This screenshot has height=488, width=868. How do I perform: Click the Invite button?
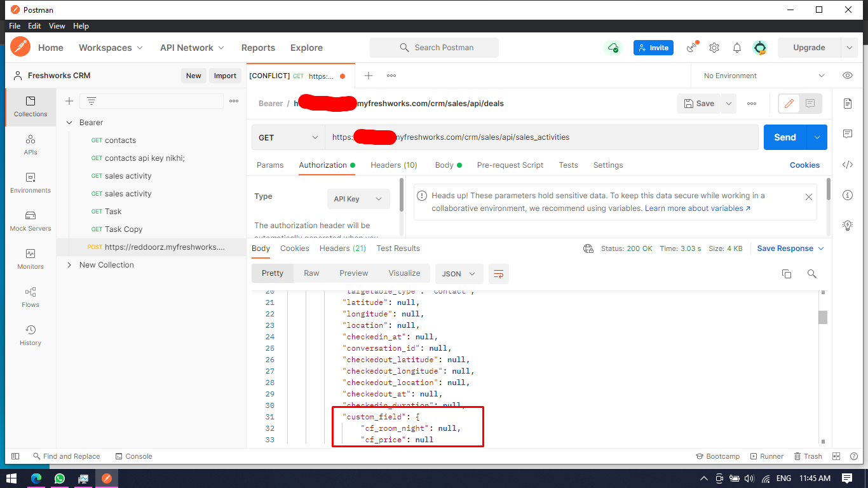[653, 48]
